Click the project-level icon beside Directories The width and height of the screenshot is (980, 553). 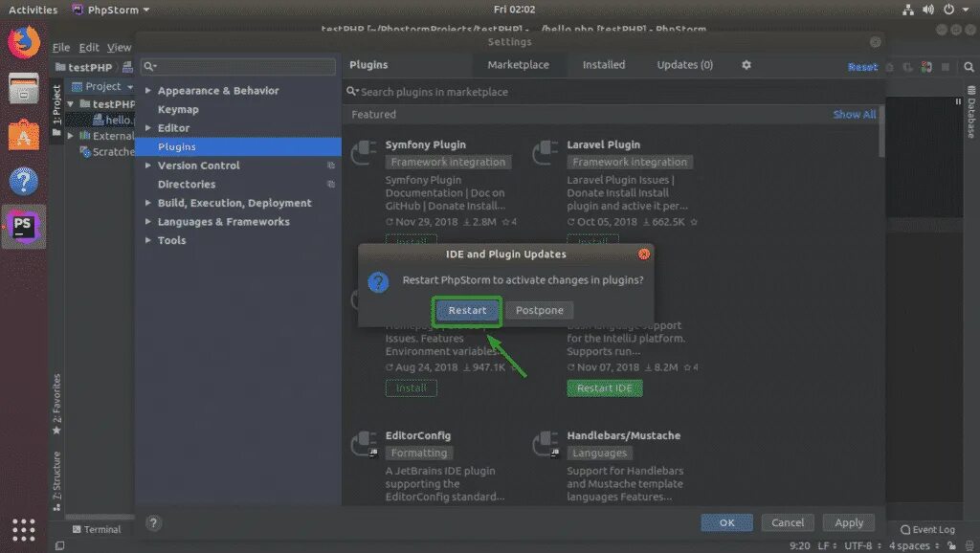click(x=331, y=185)
